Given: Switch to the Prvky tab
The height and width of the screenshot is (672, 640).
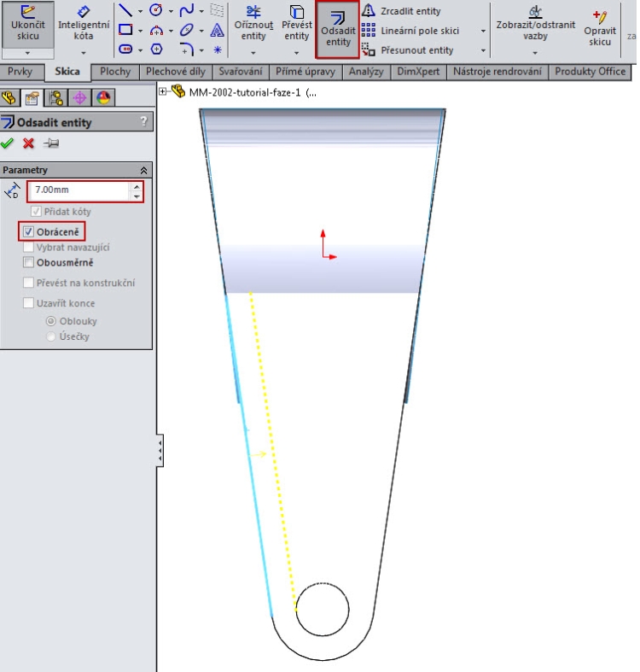Looking at the screenshot, I should coord(20,72).
